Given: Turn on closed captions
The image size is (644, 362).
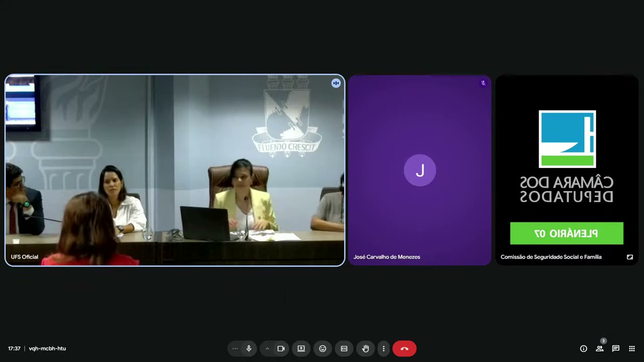Looking at the screenshot, I should pyautogui.click(x=344, y=348).
